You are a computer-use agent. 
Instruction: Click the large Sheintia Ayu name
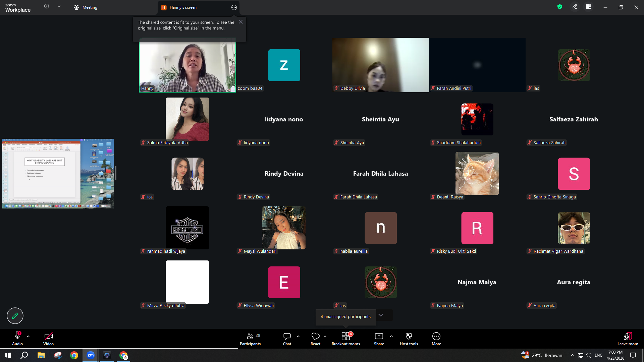tap(380, 119)
